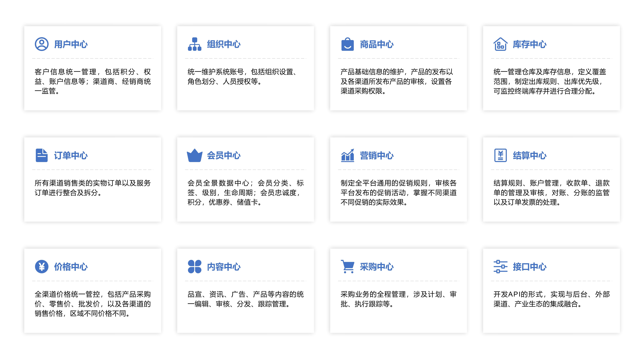The image size is (644, 354).
Task: Open the 库存中心 heading
Action: point(530,44)
